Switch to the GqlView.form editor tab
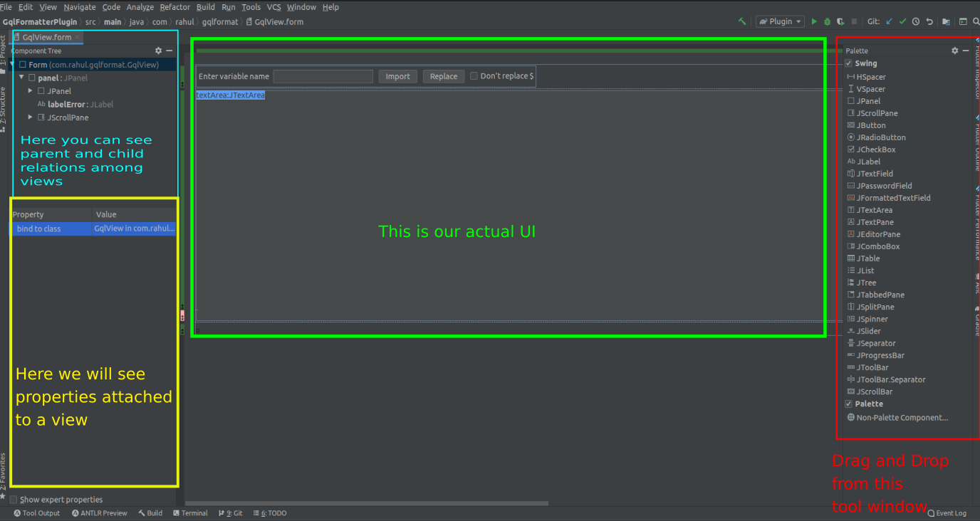The height and width of the screenshot is (521, 980). pos(47,37)
